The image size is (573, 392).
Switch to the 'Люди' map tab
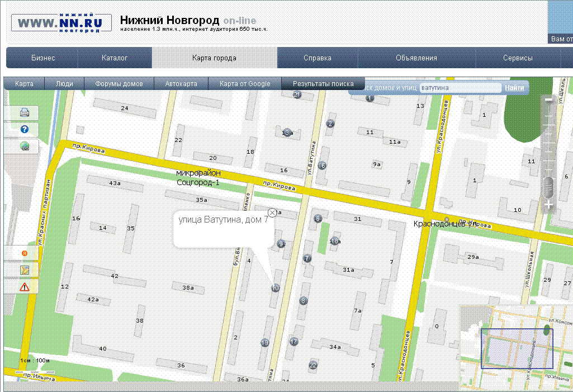coord(64,84)
